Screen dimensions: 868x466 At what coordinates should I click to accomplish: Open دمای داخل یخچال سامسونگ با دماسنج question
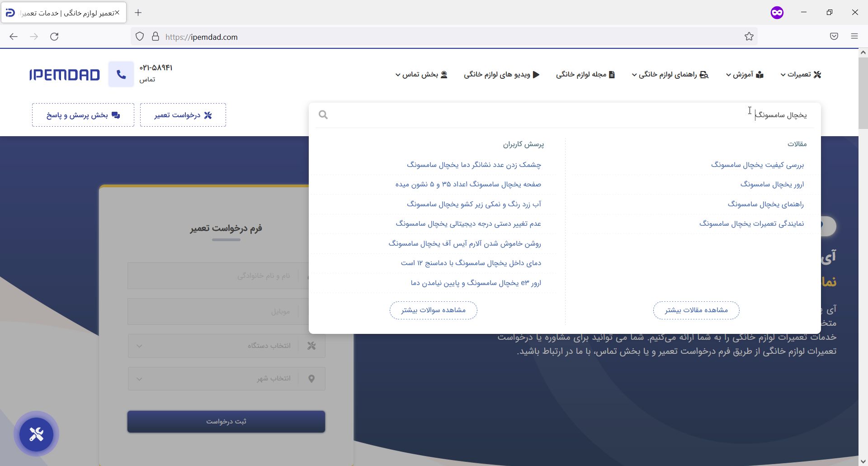471,263
